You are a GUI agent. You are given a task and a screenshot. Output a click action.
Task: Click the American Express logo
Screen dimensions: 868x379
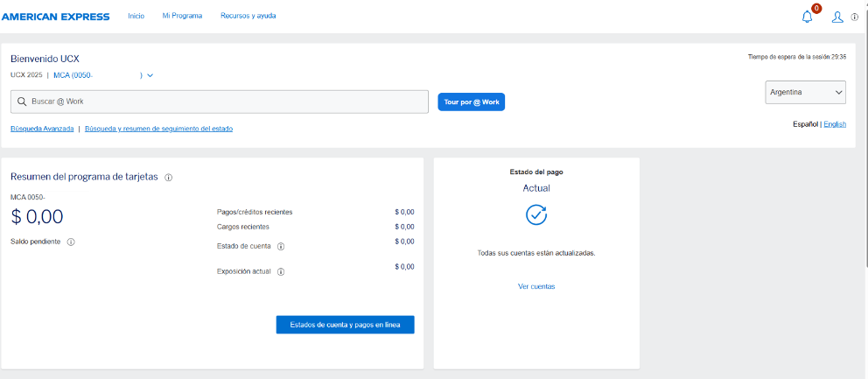point(56,16)
